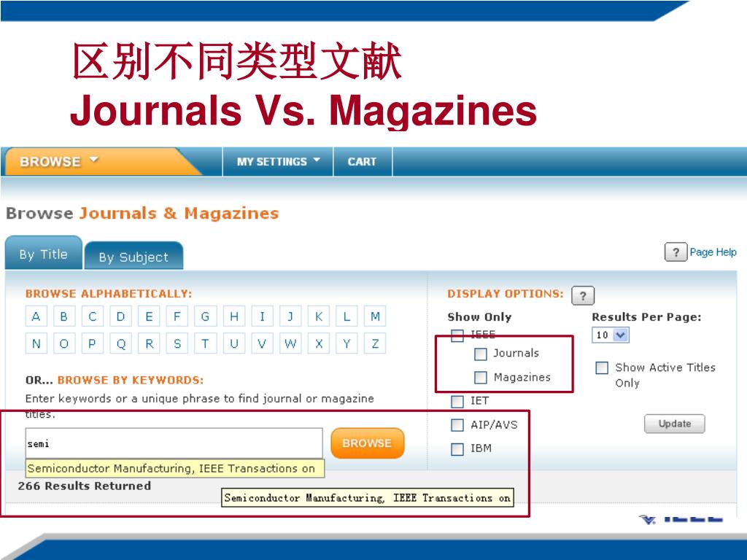
Task: Tick the IEEE checkbox
Action: pos(457,335)
